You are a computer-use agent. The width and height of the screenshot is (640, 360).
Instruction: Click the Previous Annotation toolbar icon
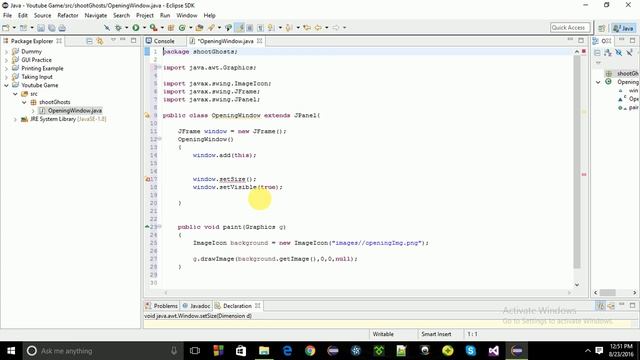tap(289, 28)
